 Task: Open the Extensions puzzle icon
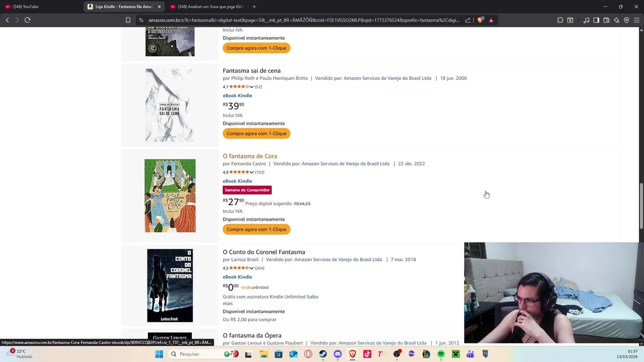coord(560,20)
